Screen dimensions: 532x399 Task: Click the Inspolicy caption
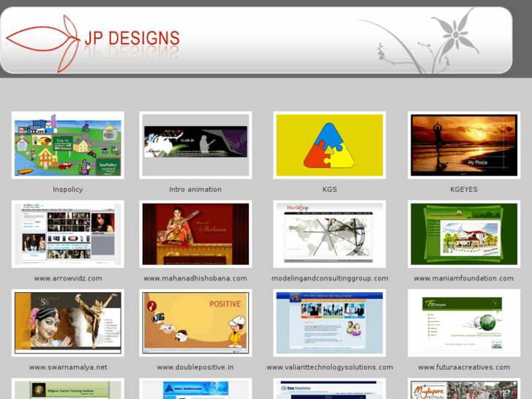click(68, 190)
